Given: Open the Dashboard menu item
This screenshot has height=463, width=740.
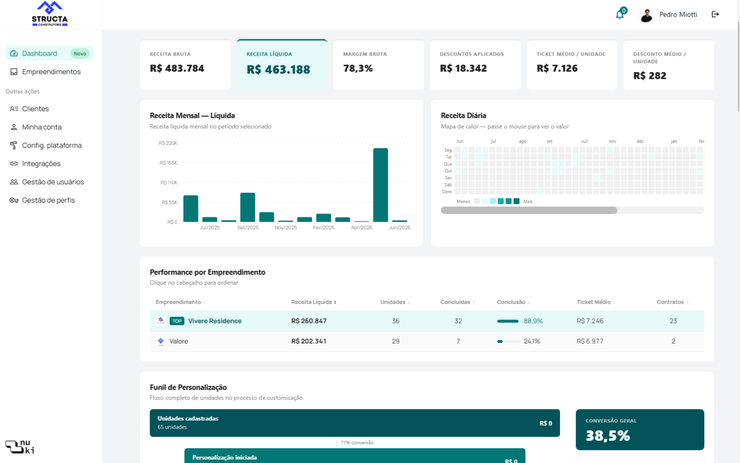Looking at the screenshot, I should point(50,53).
